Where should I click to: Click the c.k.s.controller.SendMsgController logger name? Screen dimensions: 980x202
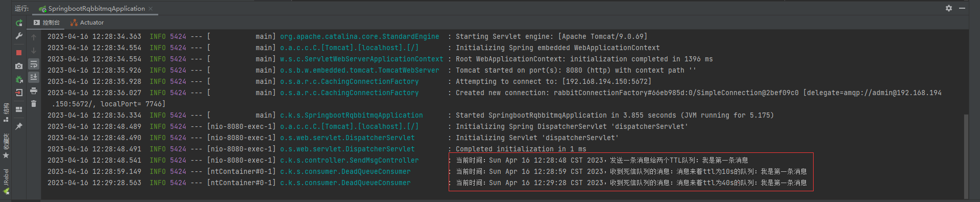[x=349, y=160]
